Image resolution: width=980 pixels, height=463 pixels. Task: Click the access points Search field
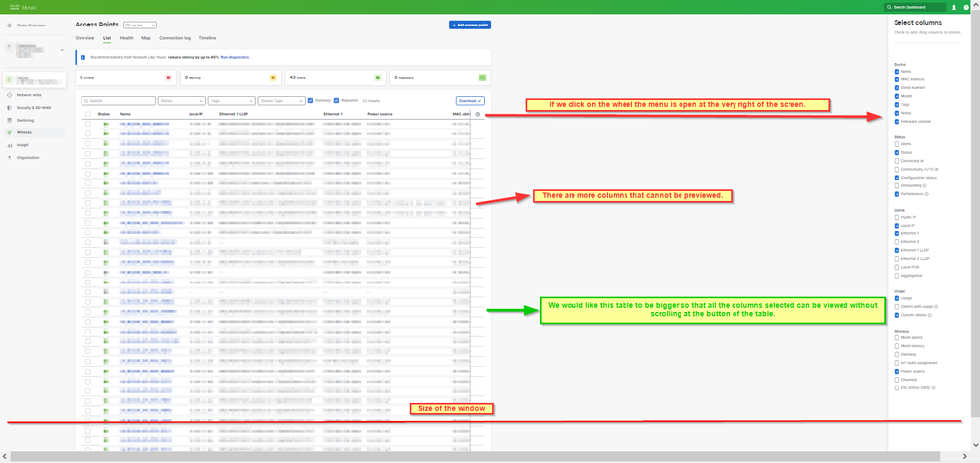[x=119, y=100]
